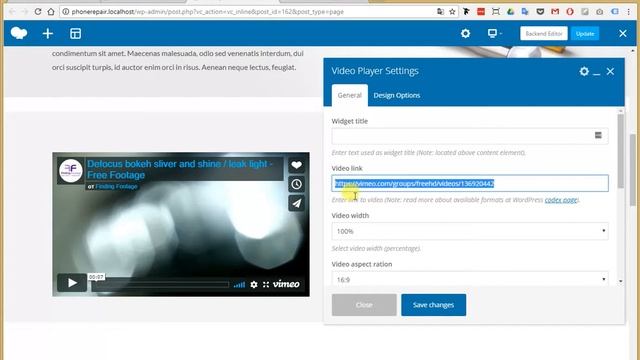Like the Vimeo video with heart

296,165
